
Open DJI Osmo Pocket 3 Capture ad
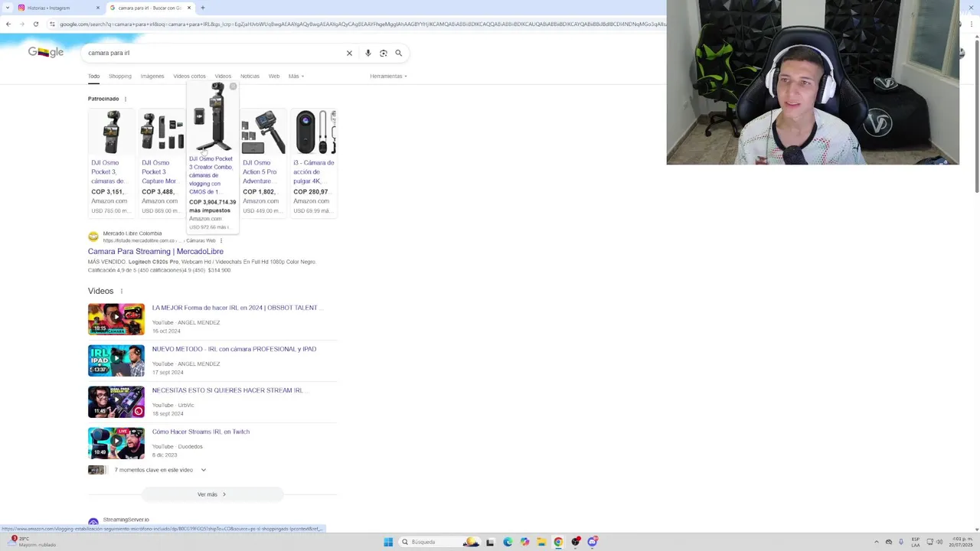coord(162,163)
